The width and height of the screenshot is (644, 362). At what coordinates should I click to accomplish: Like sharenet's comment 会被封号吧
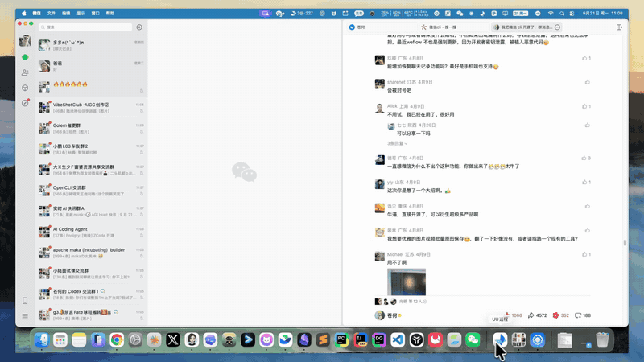point(588,82)
